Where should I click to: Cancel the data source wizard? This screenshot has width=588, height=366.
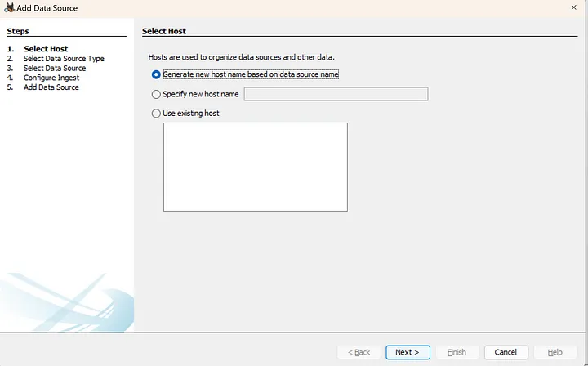(x=506, y=352)
